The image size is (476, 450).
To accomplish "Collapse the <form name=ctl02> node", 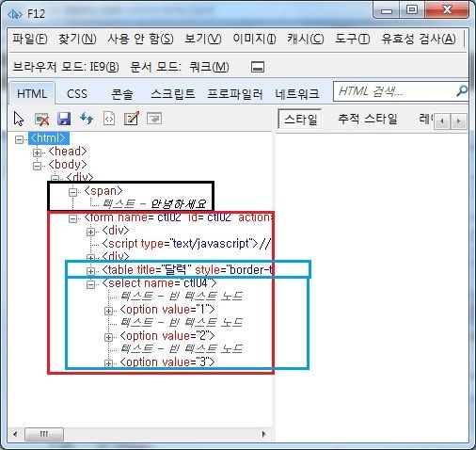I will point(72,218).
